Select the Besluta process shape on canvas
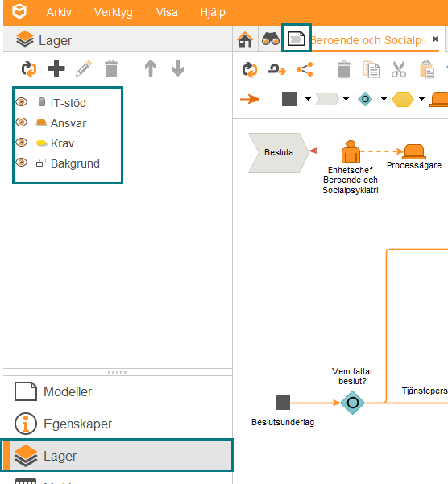Screen dimensions: 448x484 [x=279, y=152]
